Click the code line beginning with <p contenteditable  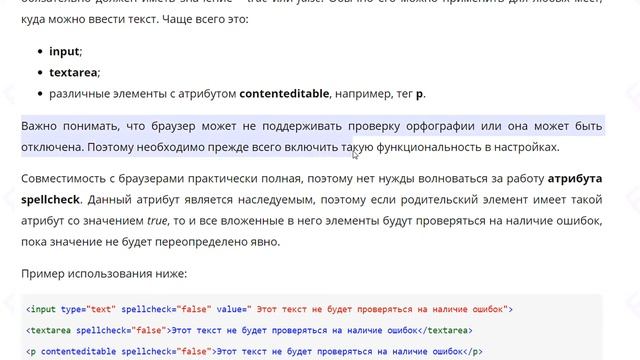coord(254,351)
